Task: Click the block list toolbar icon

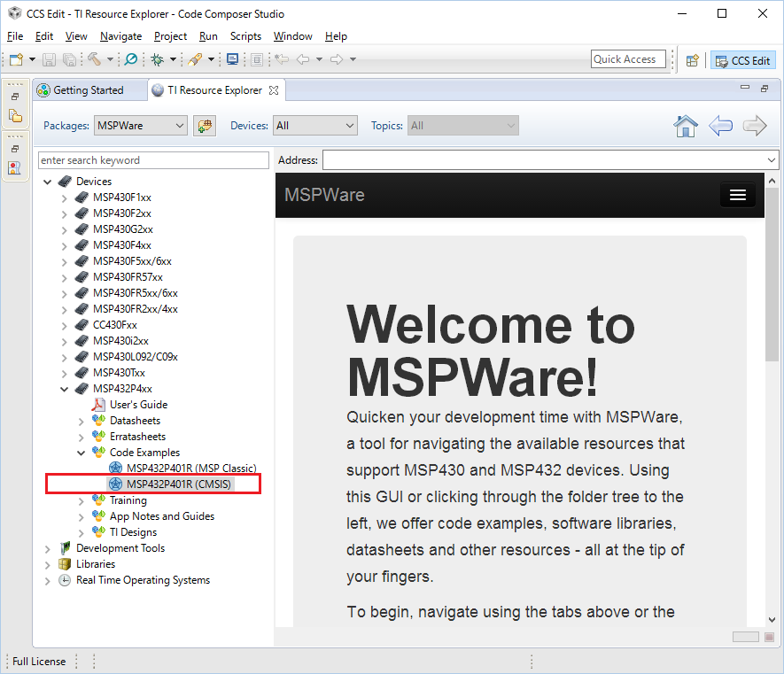Action: (x=257, y=59)
